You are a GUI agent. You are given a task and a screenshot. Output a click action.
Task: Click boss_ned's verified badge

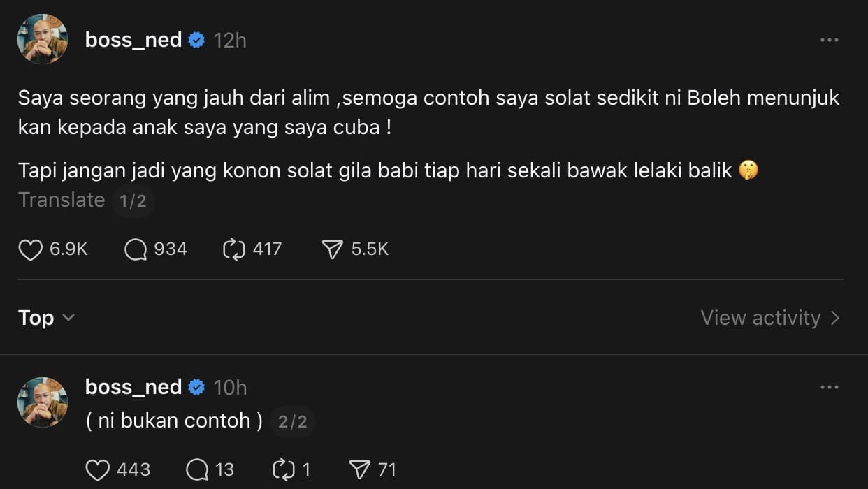pyautogui.click(x=197, y=40)
